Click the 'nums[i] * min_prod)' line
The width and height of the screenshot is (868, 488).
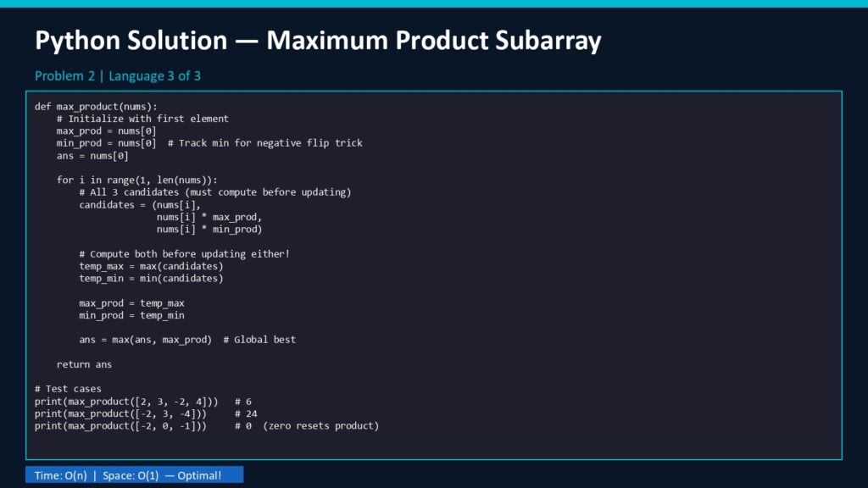[209, 230]
